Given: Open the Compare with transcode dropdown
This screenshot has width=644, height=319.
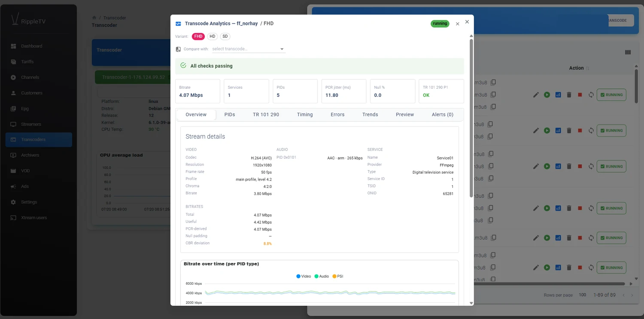Looking at the screenshot, I should click(x=249, y=49).
